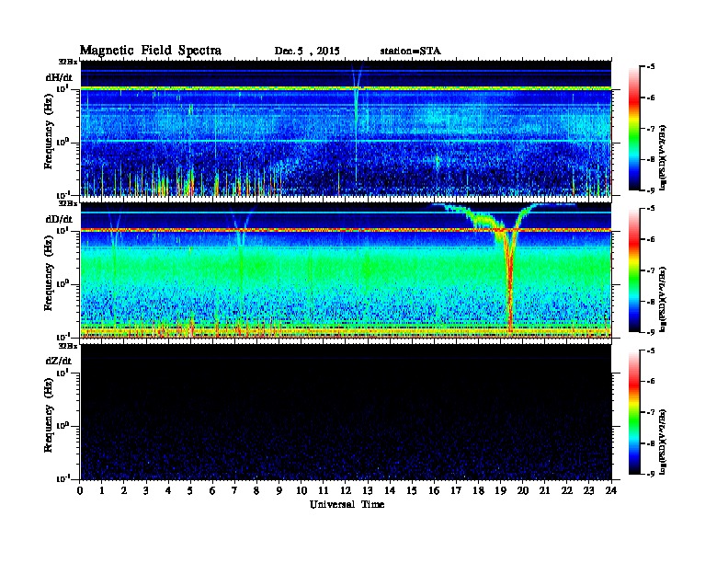The height and width of the screenshot is (563, 728).
Task: Click the dH/dt spectrogram plot area
Action: [346, 128]
